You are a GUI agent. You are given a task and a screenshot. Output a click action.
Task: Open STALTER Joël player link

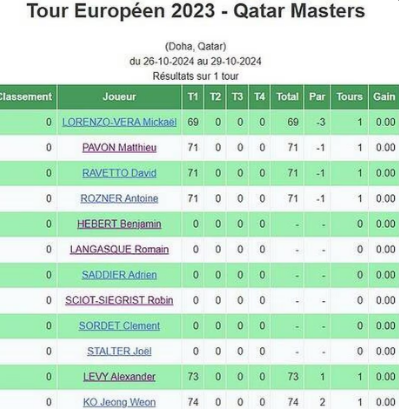pyautogui.click(x=119, y=351)
